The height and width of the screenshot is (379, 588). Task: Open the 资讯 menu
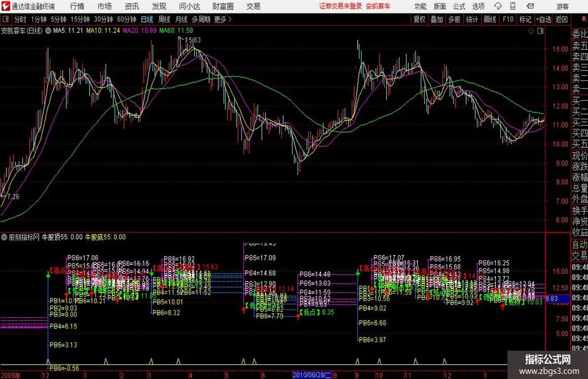pos(132,6)
